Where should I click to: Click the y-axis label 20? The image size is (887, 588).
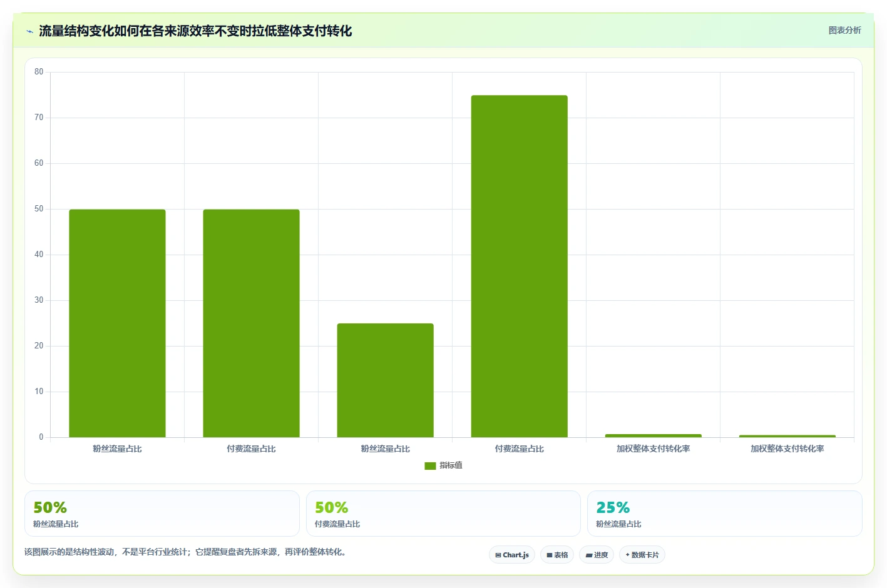[39, 346]
